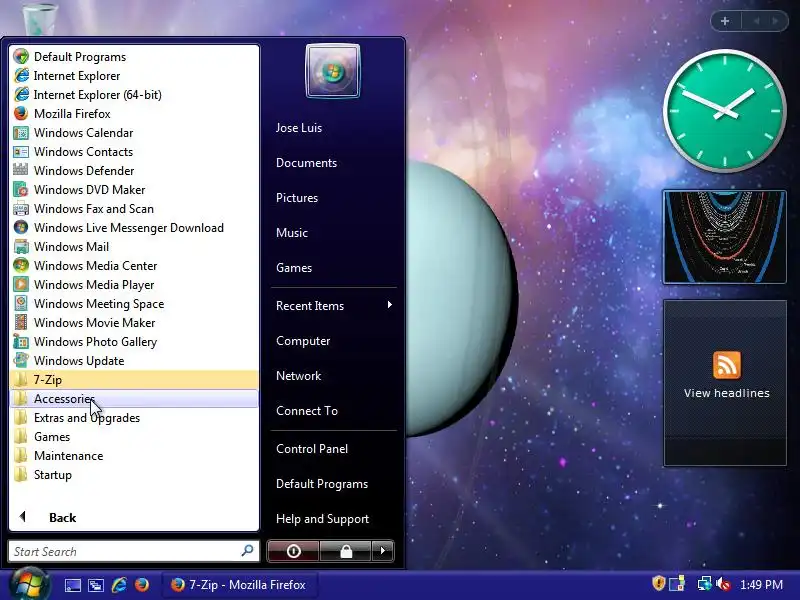Viewport: 800px width, 600px height.
Task: Open Mozilla Firefox from the programs list
Action: 134,113
